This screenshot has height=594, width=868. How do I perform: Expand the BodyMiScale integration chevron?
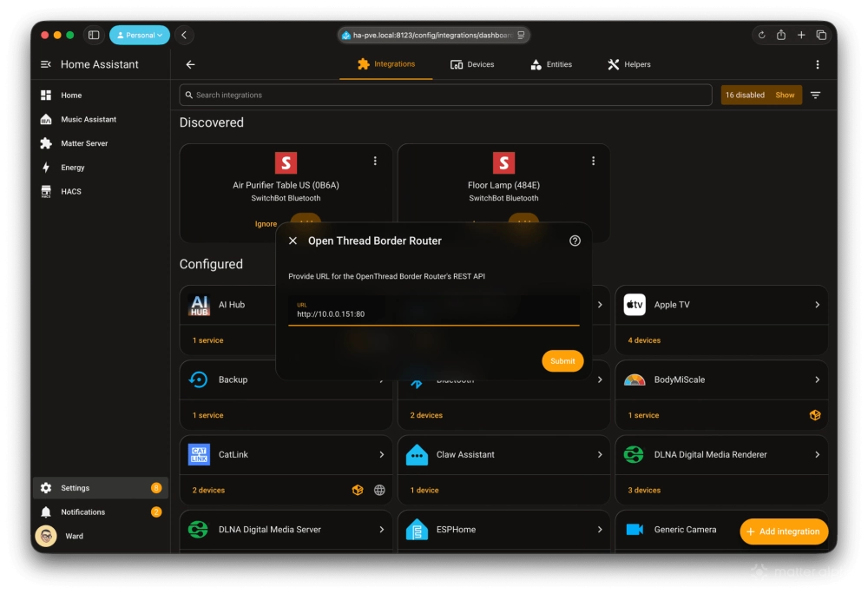click(817, 379)
